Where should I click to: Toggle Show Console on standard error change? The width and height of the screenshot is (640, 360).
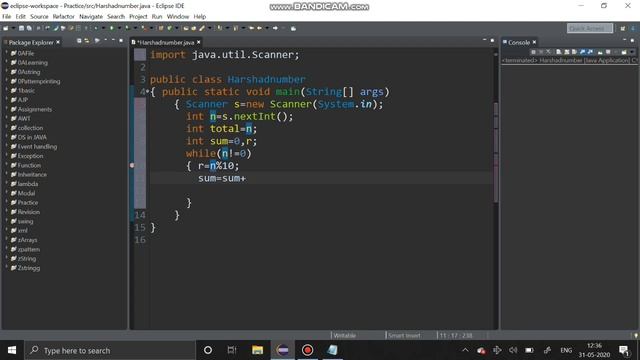(x=590, y=52)
